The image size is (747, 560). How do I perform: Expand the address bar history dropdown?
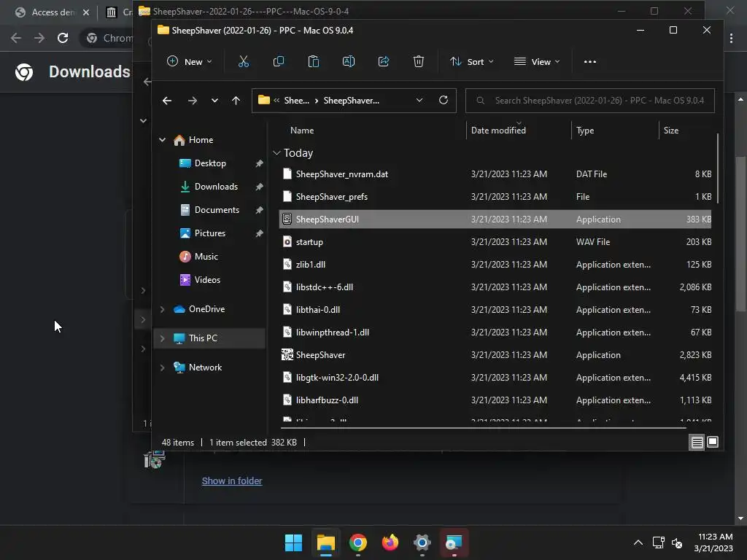tap(419, 100)
